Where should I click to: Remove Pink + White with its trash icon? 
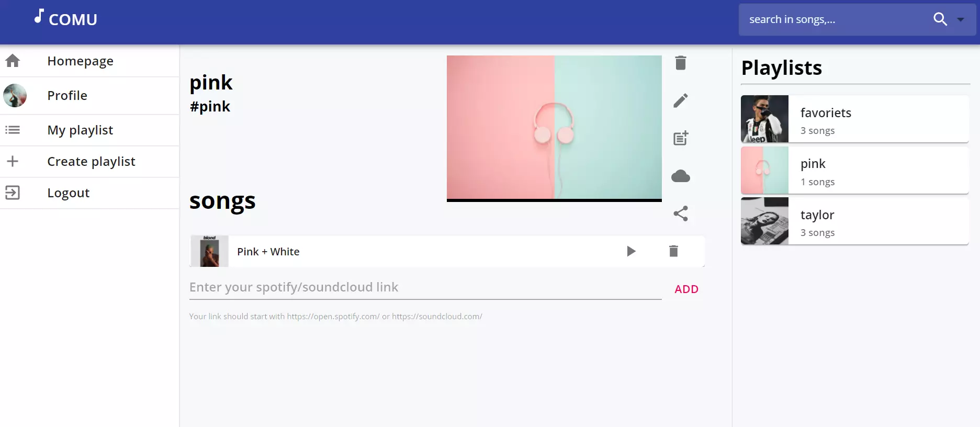pos(673,251)
